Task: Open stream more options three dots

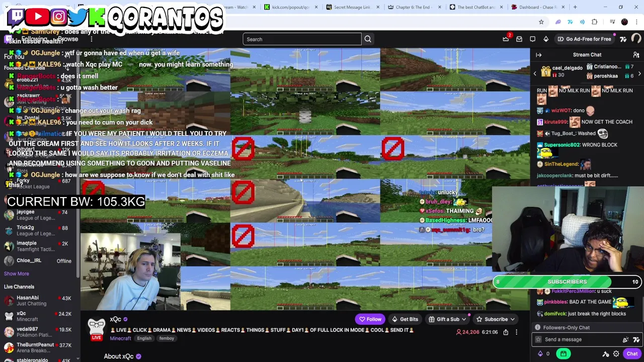Action: [516, 332]
